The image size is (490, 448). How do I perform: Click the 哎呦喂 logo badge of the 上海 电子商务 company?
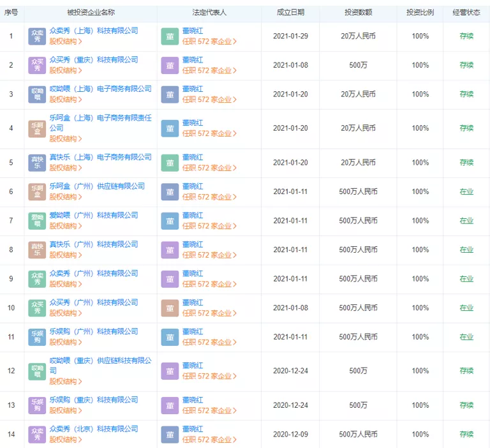coord(38,94)
